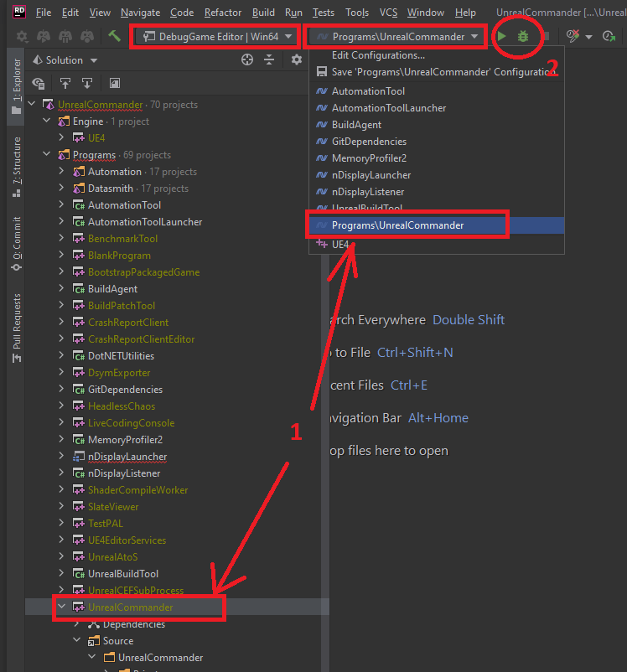The width and height of the screenshot is (627, 672).
Task: Expand the UE4 project node
Action: [61, 137]
